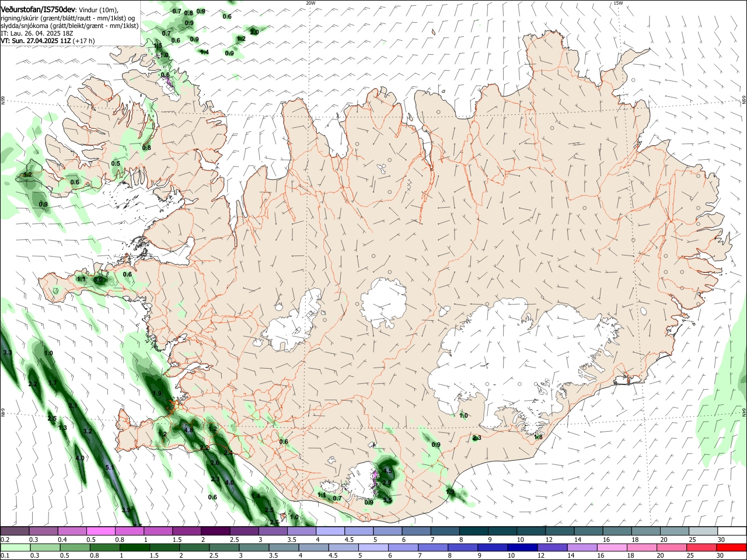747x560 pixels.
Task: Pick top legend swatch between 4 and 4.5
Action: 330,531
